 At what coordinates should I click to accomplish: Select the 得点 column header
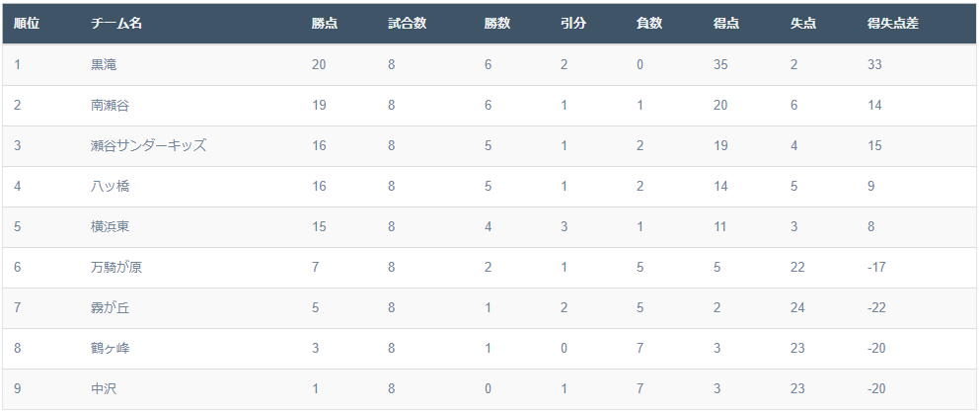point(726,24)
